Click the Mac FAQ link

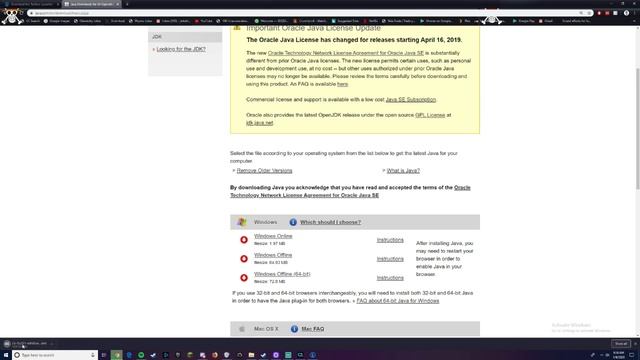coord(313,329)
